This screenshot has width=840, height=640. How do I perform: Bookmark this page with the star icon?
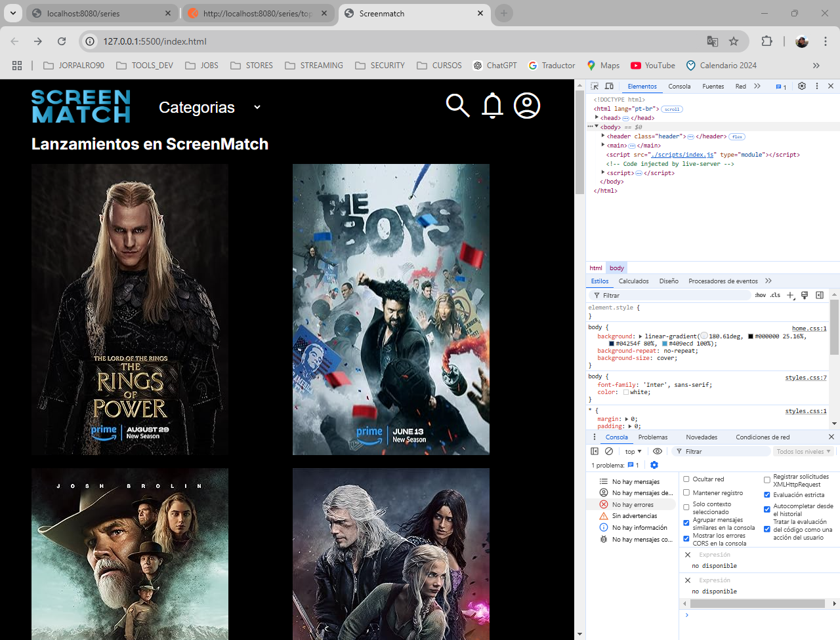tap(734, 41)
